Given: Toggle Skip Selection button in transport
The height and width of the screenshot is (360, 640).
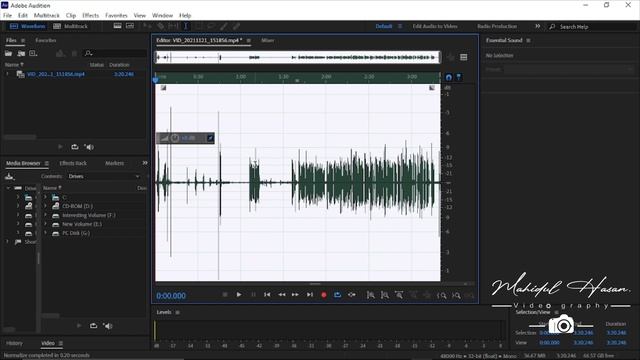Looking at the screenshot, I should [351, 295].
